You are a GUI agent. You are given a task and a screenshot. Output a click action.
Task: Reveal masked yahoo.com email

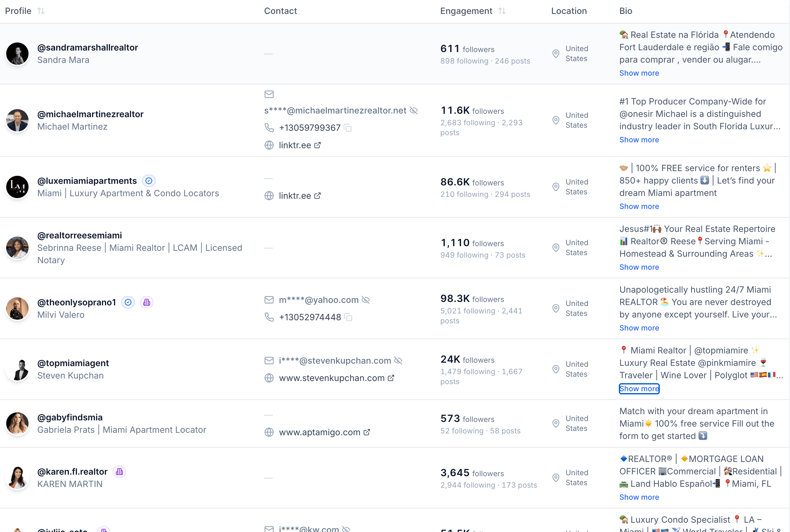click(366, 300)
